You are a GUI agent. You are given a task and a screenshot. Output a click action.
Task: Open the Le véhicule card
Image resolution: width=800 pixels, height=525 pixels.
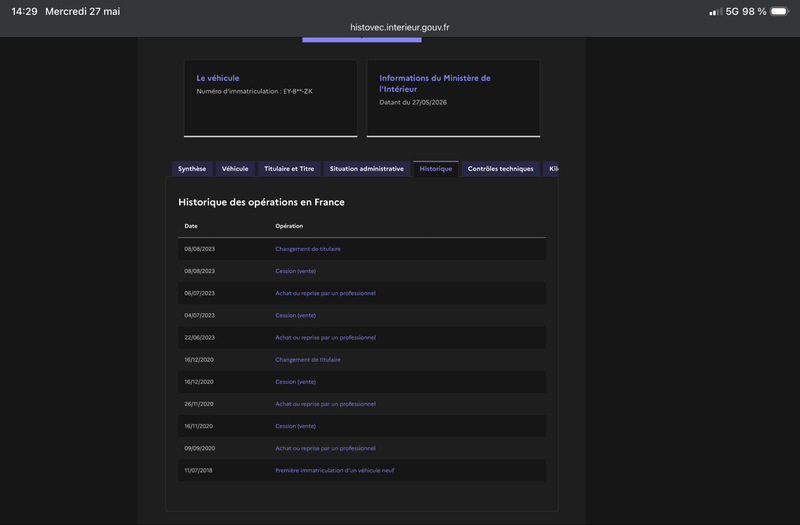click(270, 98)
